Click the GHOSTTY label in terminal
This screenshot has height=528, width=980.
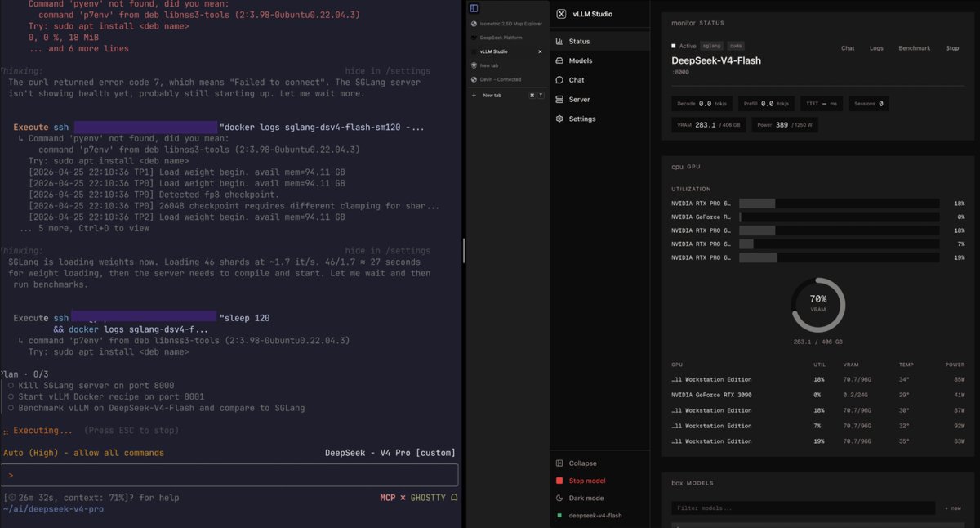tap(428, 497)
